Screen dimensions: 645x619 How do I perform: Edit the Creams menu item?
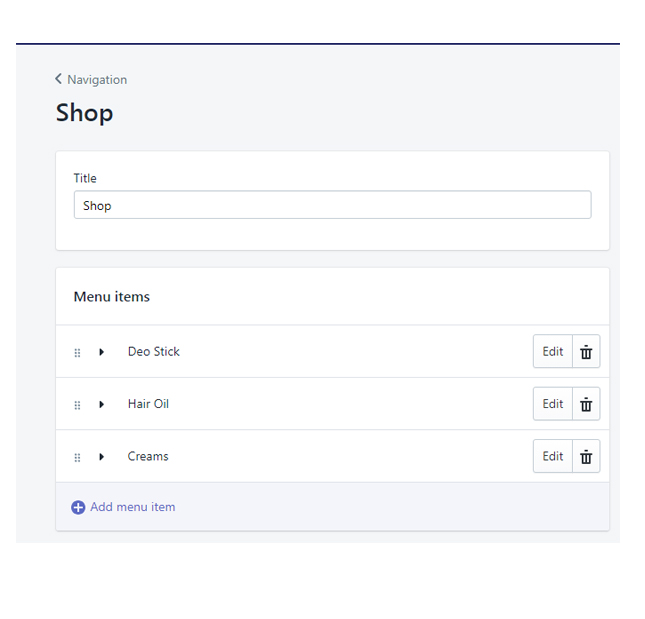[x=553, y=457]
